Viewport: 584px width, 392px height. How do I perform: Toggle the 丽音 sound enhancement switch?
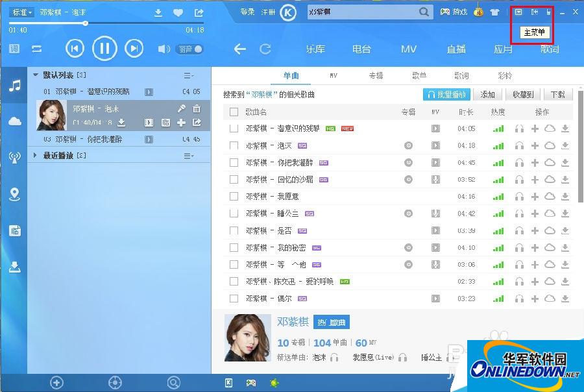(190, 49)
